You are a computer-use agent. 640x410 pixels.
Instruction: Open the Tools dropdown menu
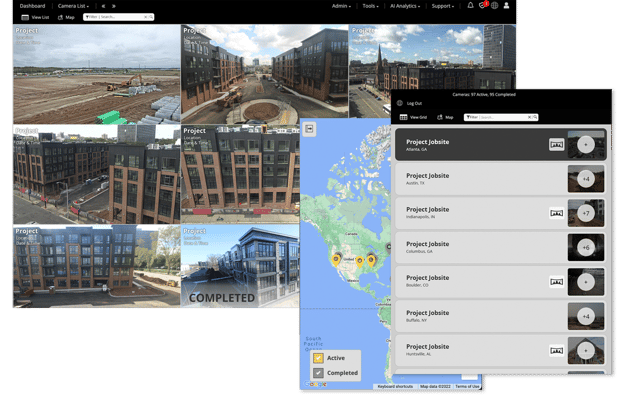[370, 6]
